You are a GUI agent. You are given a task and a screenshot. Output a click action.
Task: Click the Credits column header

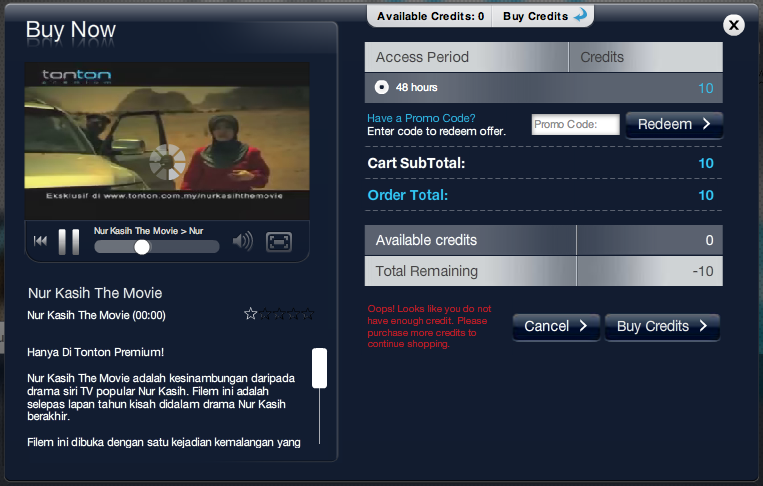point(646,57)
